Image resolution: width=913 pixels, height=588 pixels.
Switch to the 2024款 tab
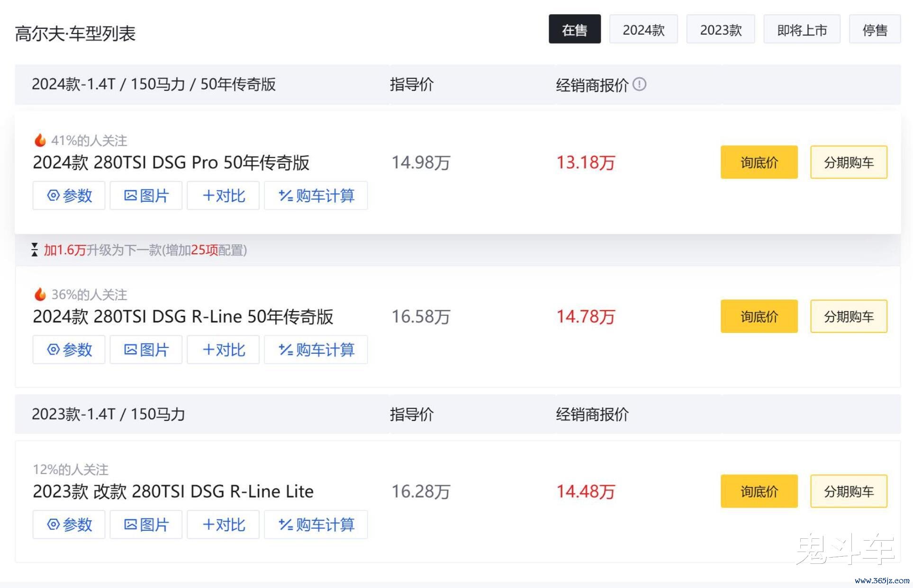click(x=643, y=29)
